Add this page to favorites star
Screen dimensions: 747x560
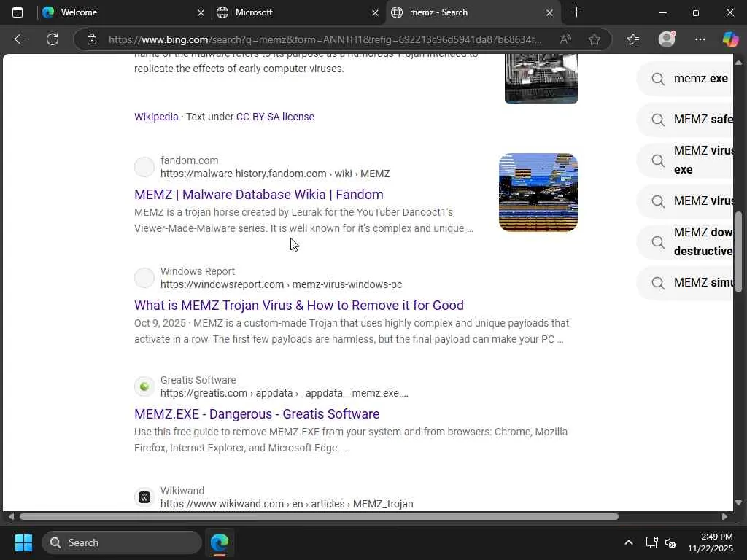594,39
